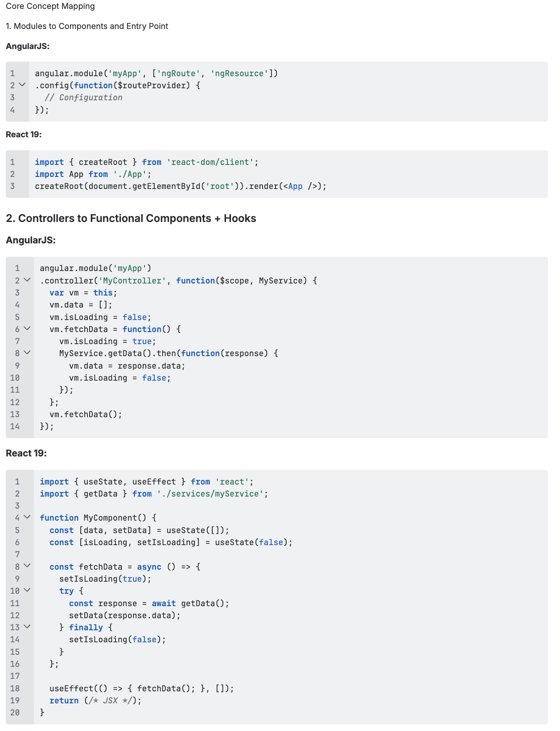Click line number 14 in the controller code block
Image resolution: width=560 pixels, height=731 pixels.
point(15,427)
